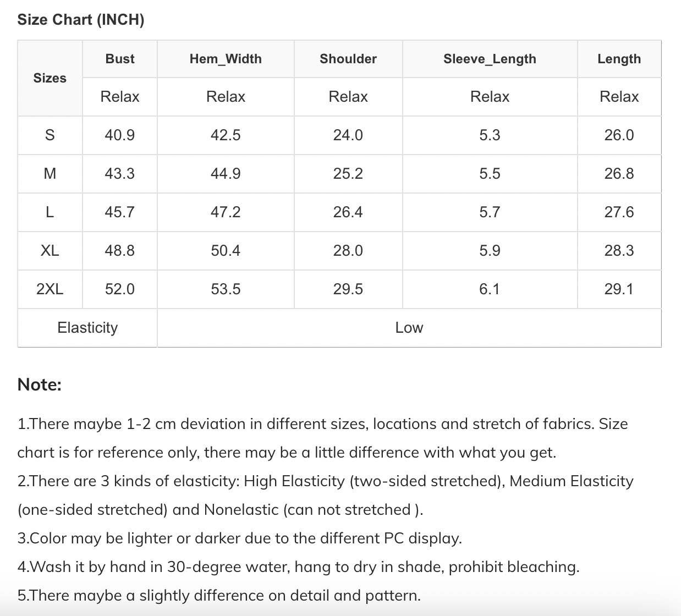This screenshot has width=681, height=616.
Task: Click hem width value 50.4
Action: [226, 251]
